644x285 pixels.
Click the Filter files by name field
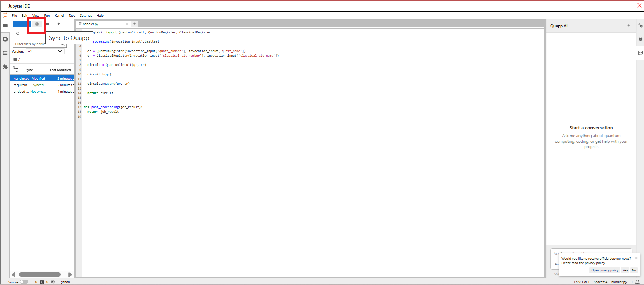36,44
